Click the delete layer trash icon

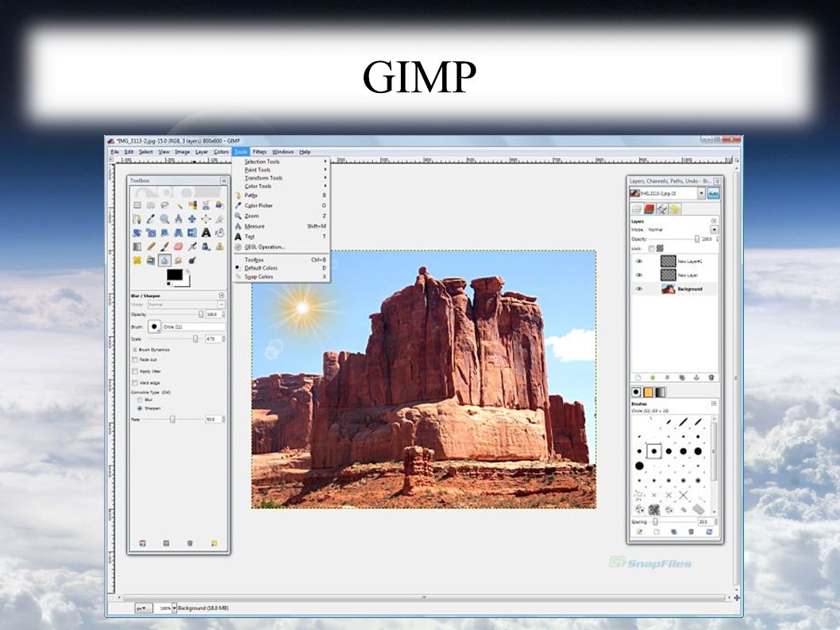711,377
